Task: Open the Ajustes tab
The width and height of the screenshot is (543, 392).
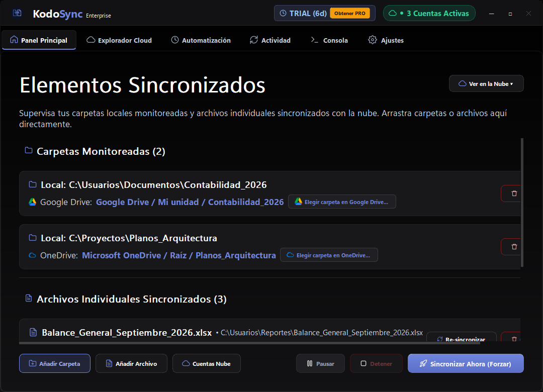Action: tap(386, 40)
